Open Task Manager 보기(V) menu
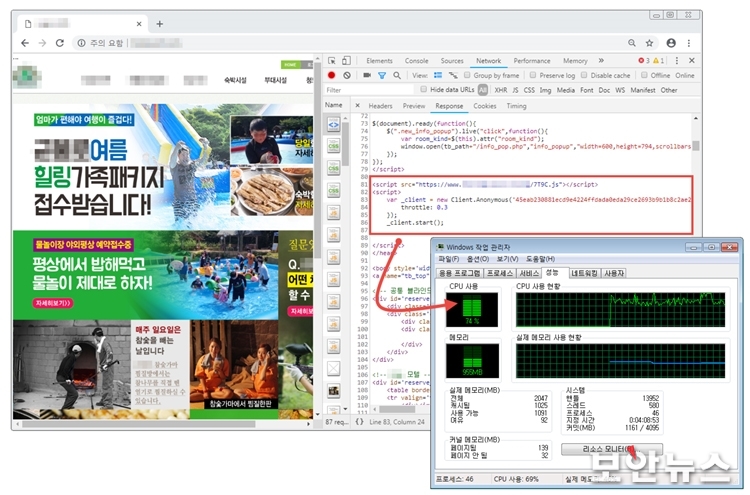 click(x=507, y=259)
